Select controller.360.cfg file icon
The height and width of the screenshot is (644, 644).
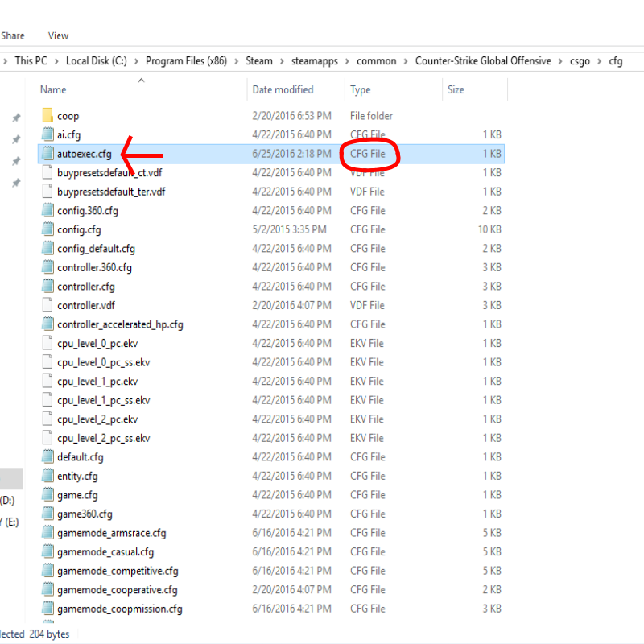47,267
